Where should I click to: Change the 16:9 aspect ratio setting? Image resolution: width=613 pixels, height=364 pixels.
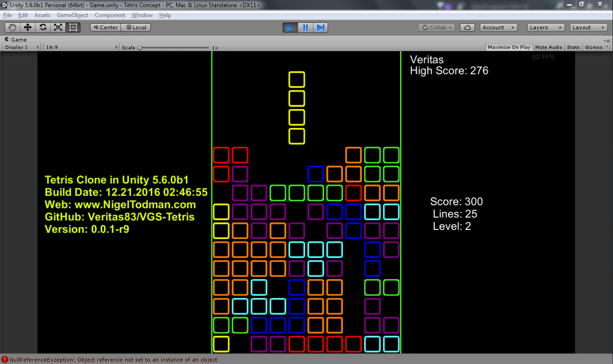pyautogui.click(x=81, y=47)
